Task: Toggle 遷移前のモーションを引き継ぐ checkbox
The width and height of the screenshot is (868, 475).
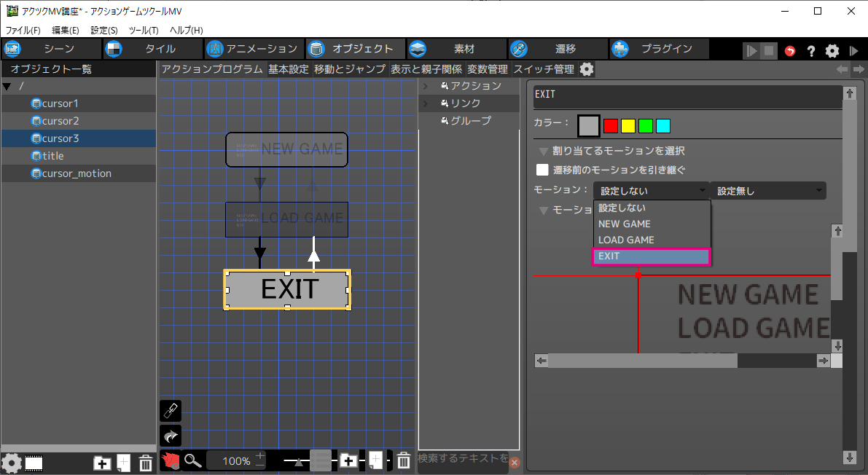Action: [542, 170]
